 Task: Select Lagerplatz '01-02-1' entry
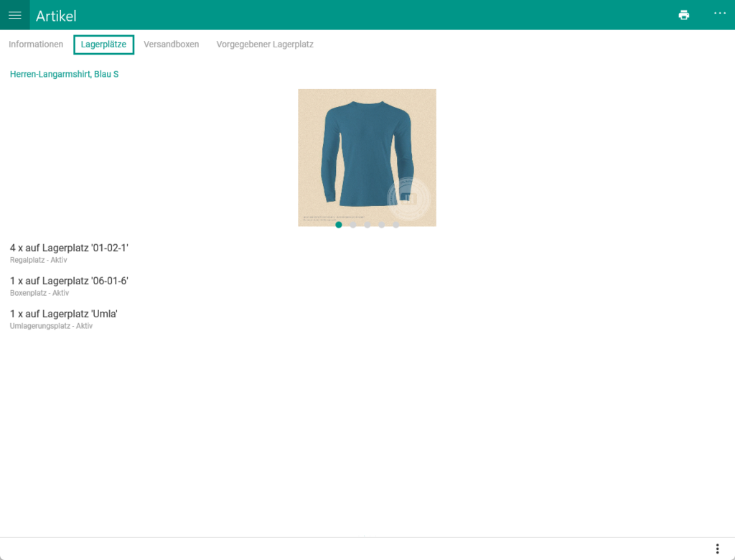coord(70,248)
